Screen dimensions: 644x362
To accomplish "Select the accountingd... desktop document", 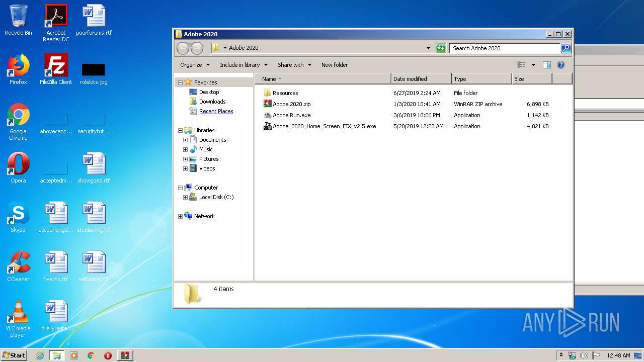I will 56,217.
